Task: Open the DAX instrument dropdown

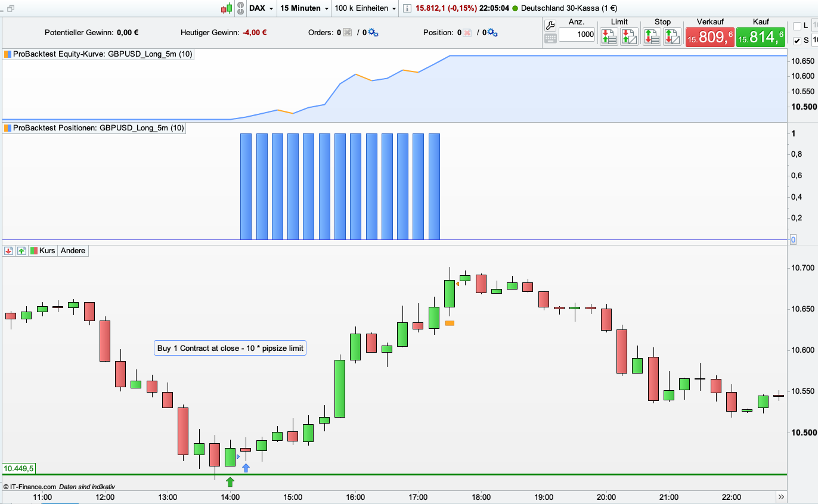Action: tap(262, 8)
